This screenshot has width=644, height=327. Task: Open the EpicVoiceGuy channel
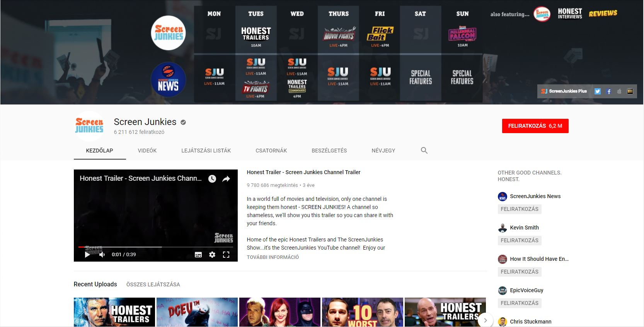coord(526,290)
